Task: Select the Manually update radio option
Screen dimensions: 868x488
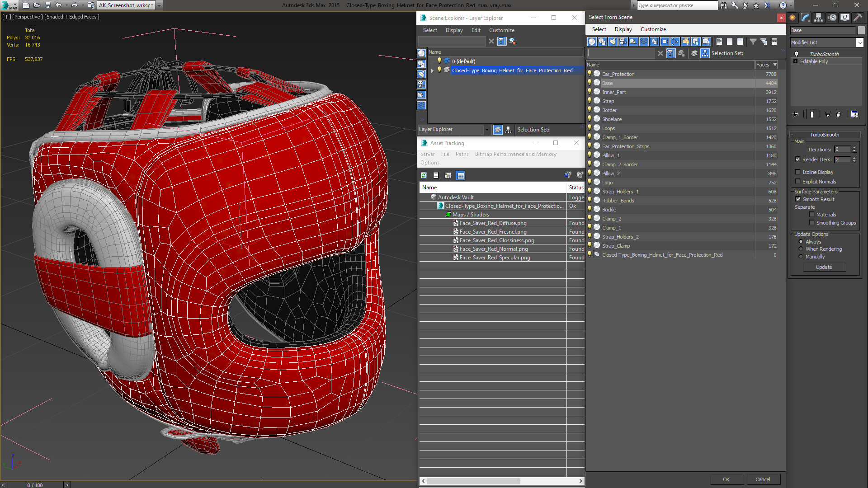Action: pos(801,257)
